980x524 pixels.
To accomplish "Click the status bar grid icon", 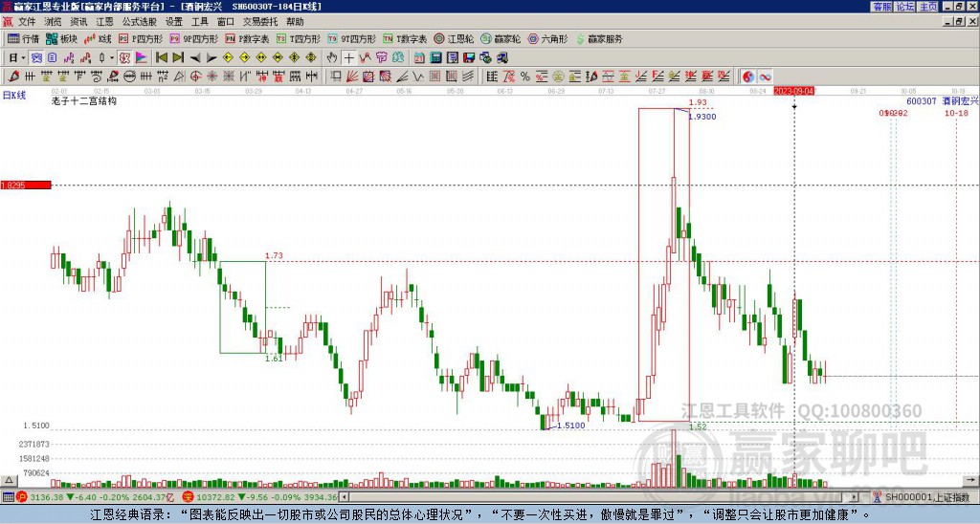I will [8, 497].
